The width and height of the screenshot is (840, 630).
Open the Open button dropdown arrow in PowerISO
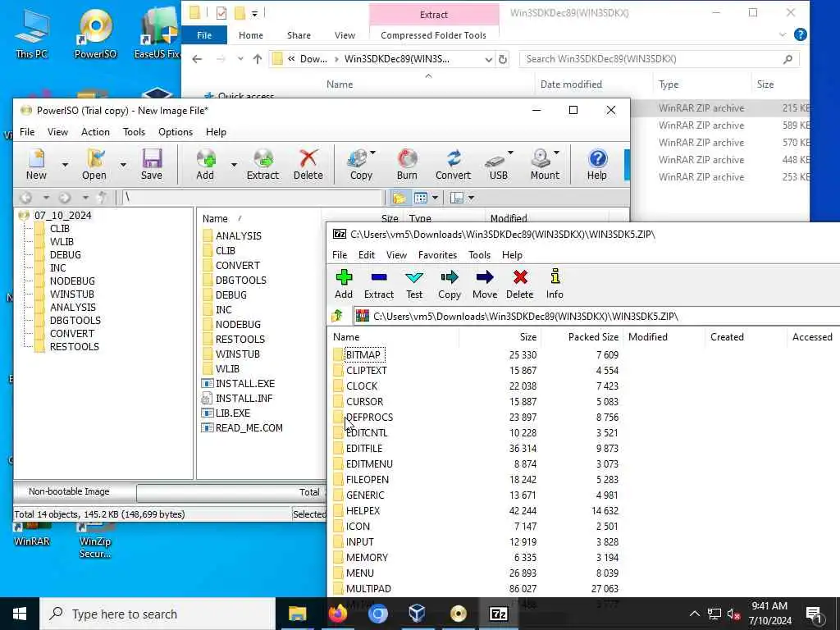[x=123, y=164]
